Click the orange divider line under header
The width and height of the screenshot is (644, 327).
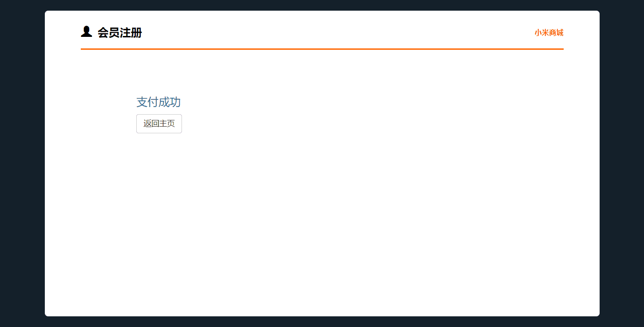tap(322, 49)
